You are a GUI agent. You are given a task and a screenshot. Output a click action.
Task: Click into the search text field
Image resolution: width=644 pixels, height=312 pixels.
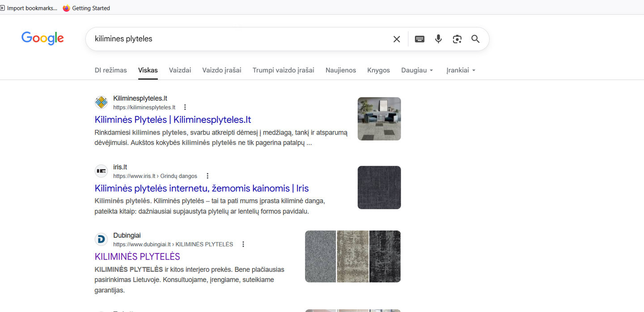click(x=237, y=39)
